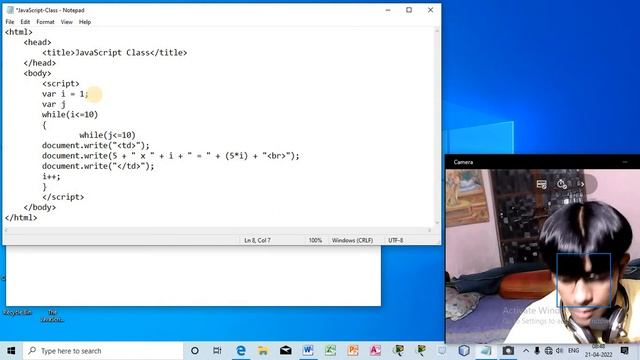The image size is (640, 360).
Task: Switch to Notepad window on taskbar
Action: tap(486, 351)
